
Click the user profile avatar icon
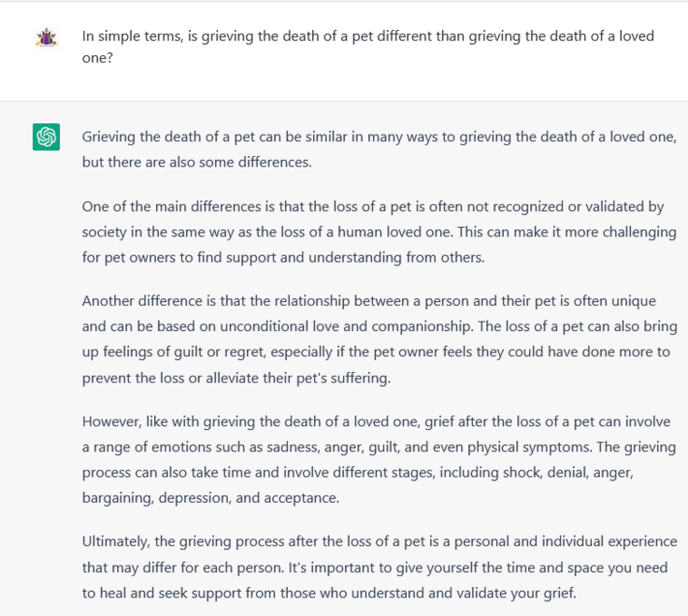coord(46,37)
